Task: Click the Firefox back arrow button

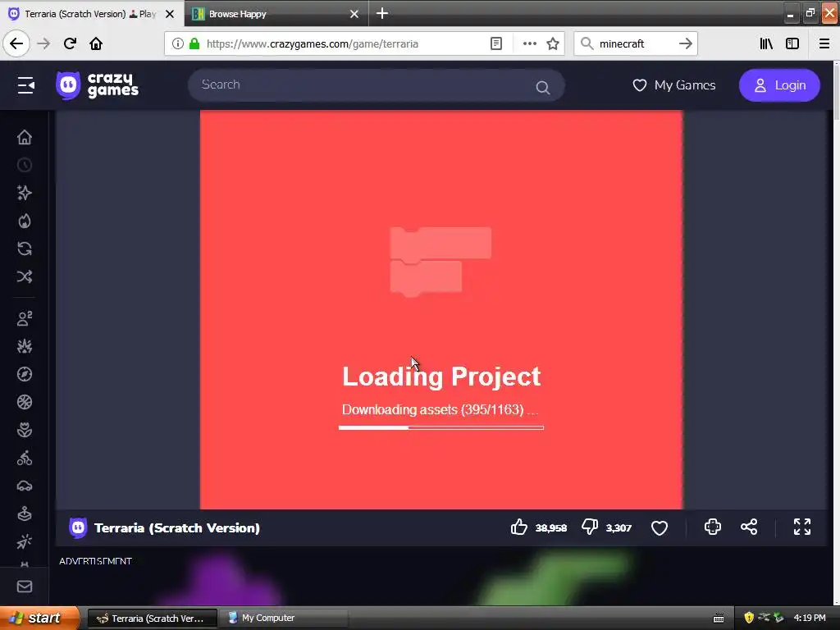Action: 16,43
